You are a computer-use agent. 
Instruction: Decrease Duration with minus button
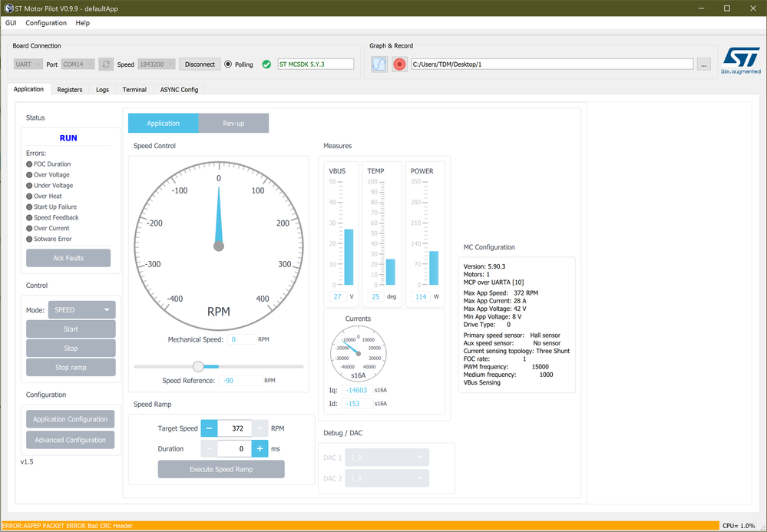209,449
